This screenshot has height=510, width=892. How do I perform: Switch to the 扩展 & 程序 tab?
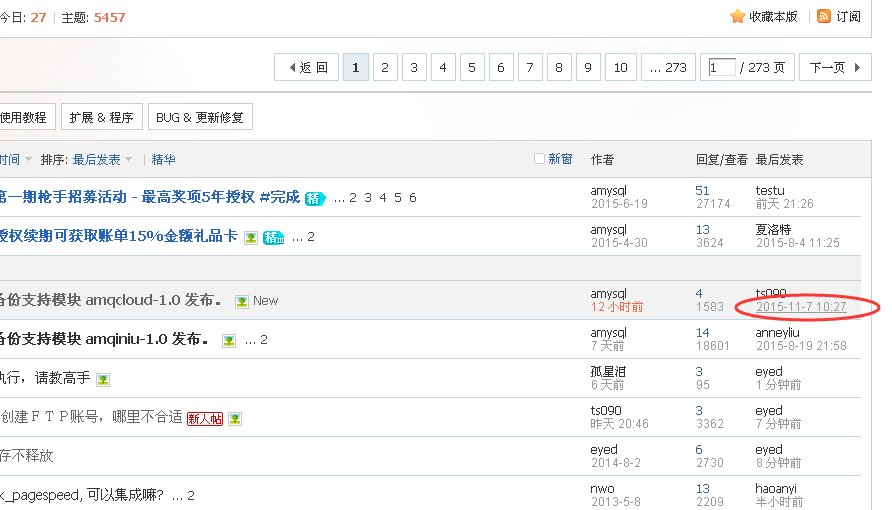tap(101, 117)
